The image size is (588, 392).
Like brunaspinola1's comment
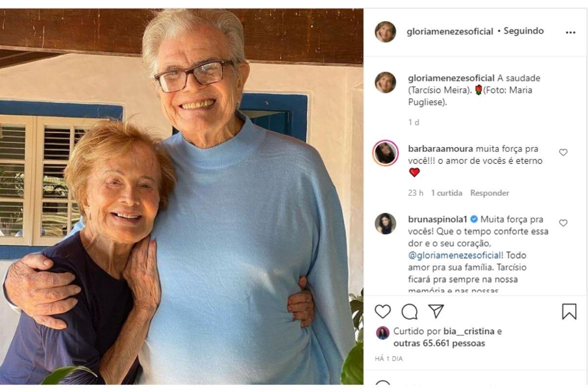coord(563,223)
